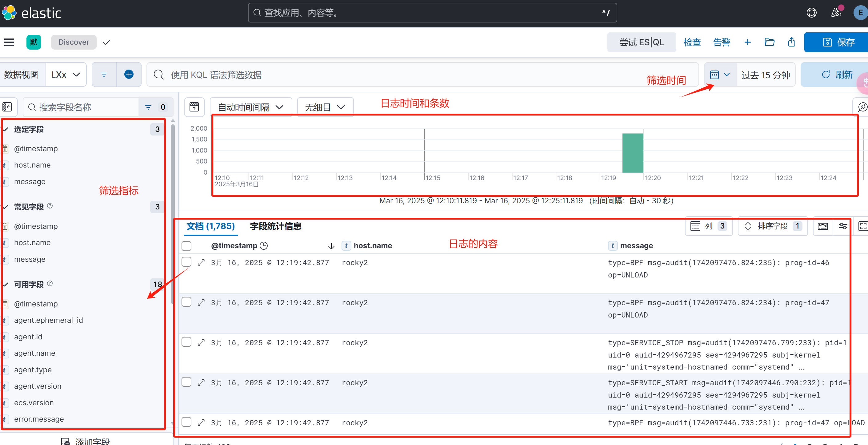
Task: Open the calendar quick time menu
Action: coord(719,75)
